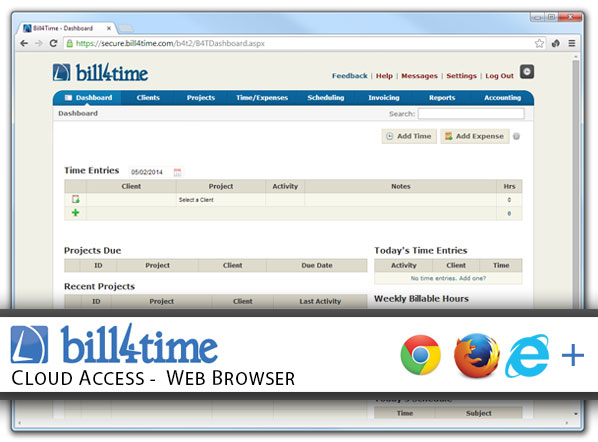598x442 pixels.
Task: Click the Last Activity column header
Action: point(320,301)
